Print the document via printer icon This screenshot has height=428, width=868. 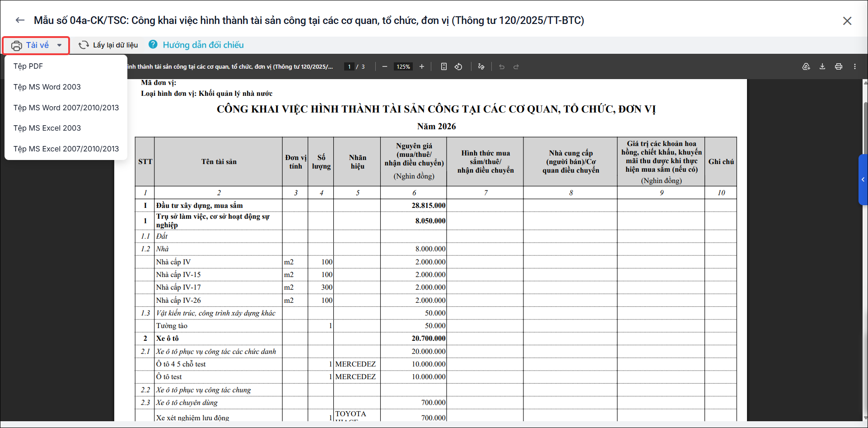(839, 66)
